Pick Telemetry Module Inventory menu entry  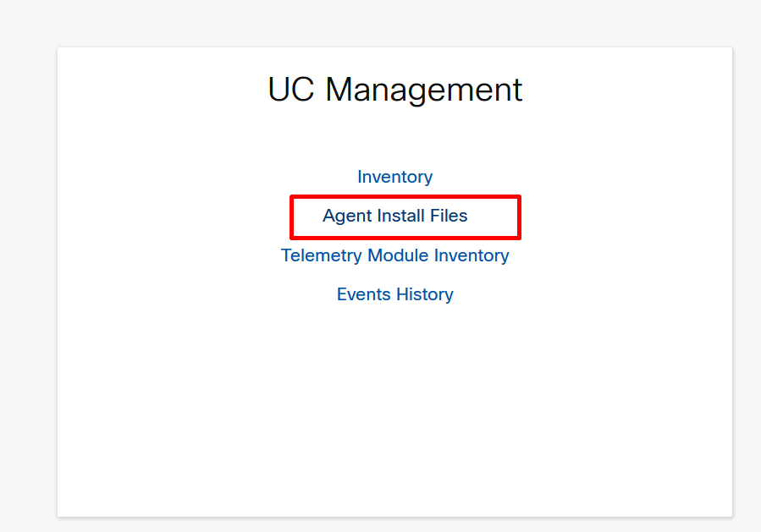pyautogui.click(x=395, y=255)
